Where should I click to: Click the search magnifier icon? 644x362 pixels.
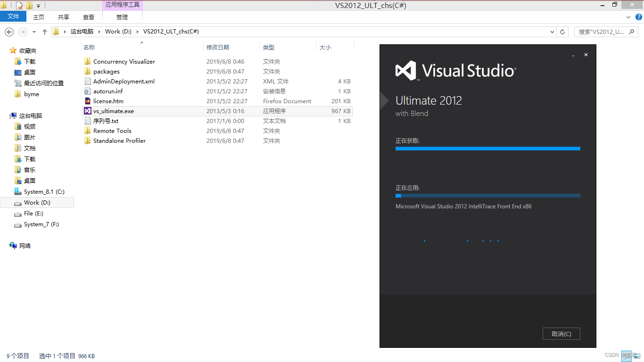(x=632, y=32)
